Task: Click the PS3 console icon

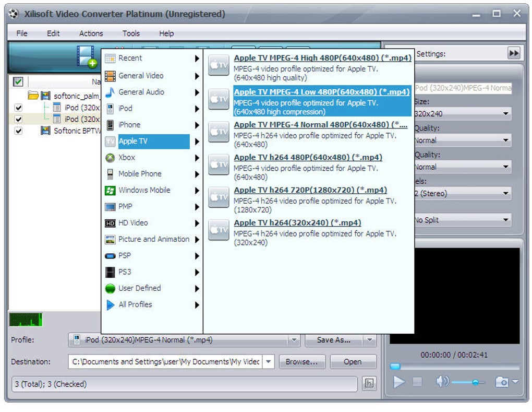Action: [110, 272]
